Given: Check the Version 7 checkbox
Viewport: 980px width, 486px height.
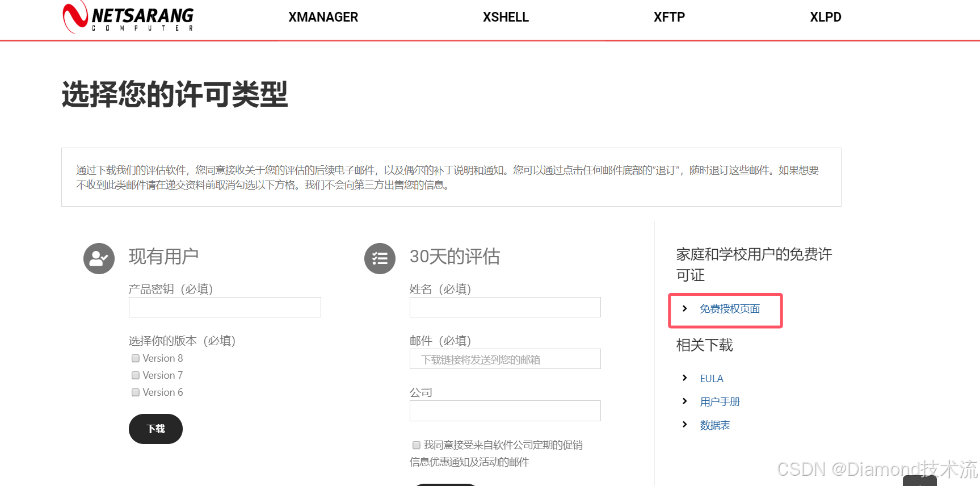Looking at the screenshot, I should [136, 375].
